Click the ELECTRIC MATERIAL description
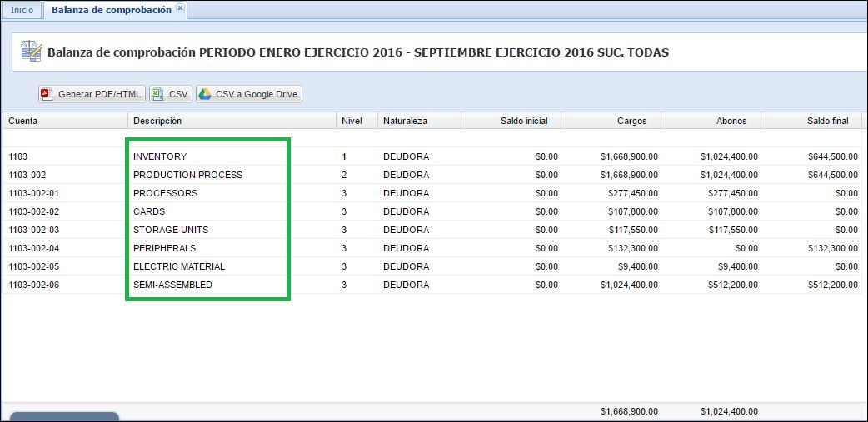 (x=179, y=266)
